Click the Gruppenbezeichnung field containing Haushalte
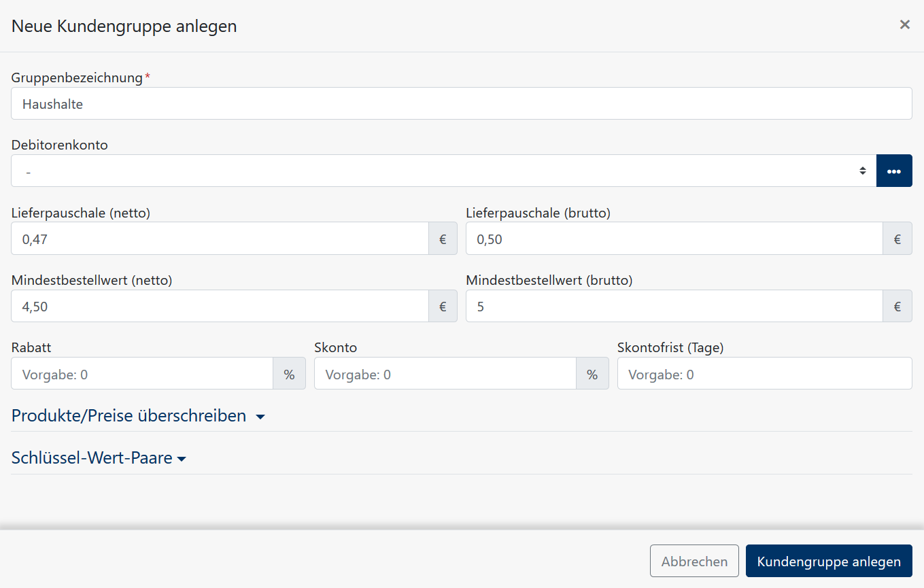 click(462, 103)
